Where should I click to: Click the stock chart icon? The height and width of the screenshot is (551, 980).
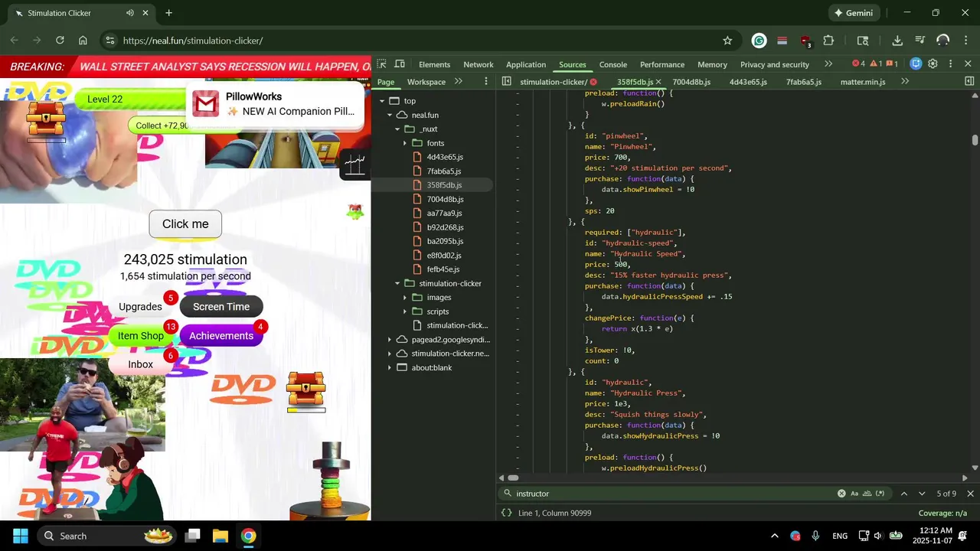(354, 164)
